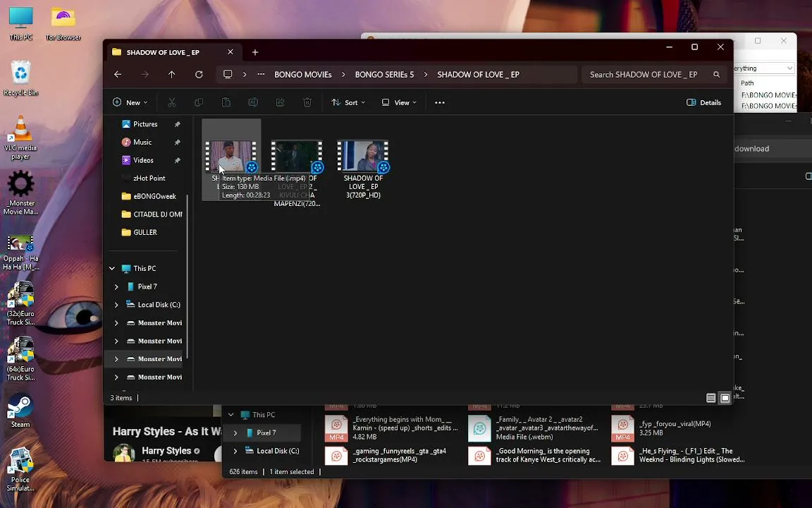This screenshot has width=812, height=508.
Task: Open the Sort dropdown
Action: [x=348, y=102]
